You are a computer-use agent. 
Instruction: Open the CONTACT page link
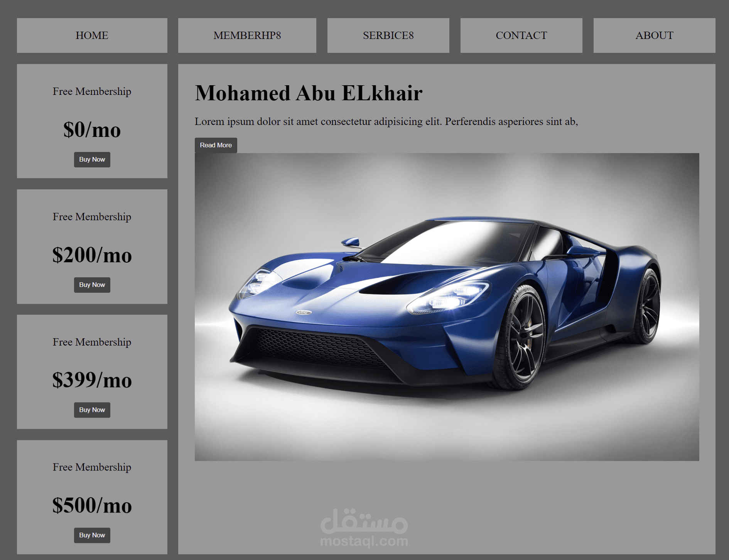(521, 35)
